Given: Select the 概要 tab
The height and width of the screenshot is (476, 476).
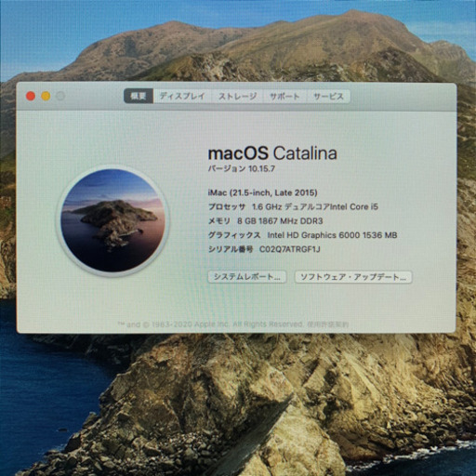Looking at the screenshot, I should tap(139, 96).
